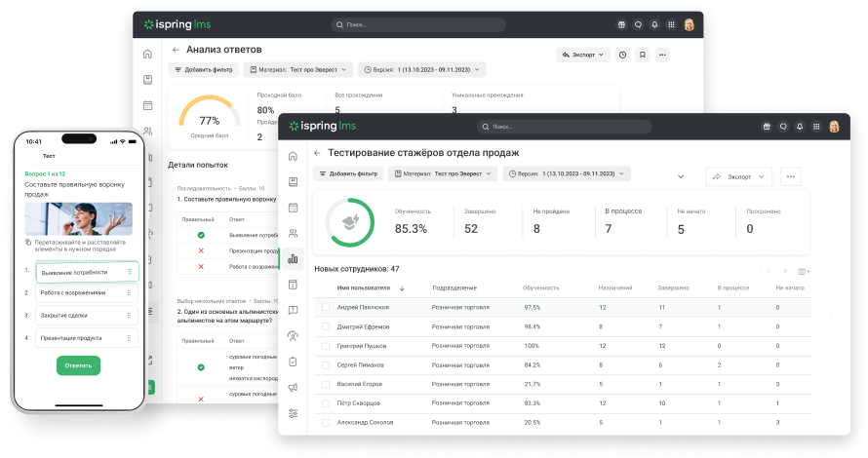Image resolution: width=868 pixels, height=458 pixels.
Task: Open settings sliders icon in front sidebar
Action: coord(293,413)
